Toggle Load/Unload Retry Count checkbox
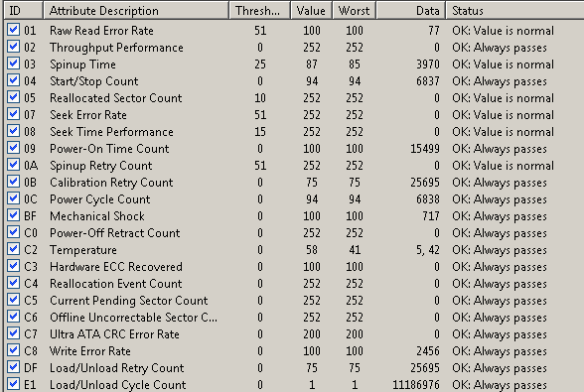584x392 pixels. click(14, 367)
